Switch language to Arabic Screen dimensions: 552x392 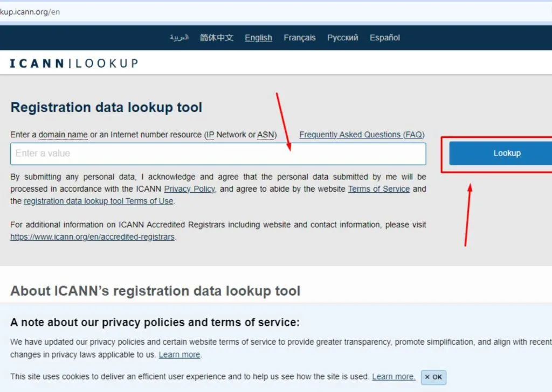[x=179, y=38]
